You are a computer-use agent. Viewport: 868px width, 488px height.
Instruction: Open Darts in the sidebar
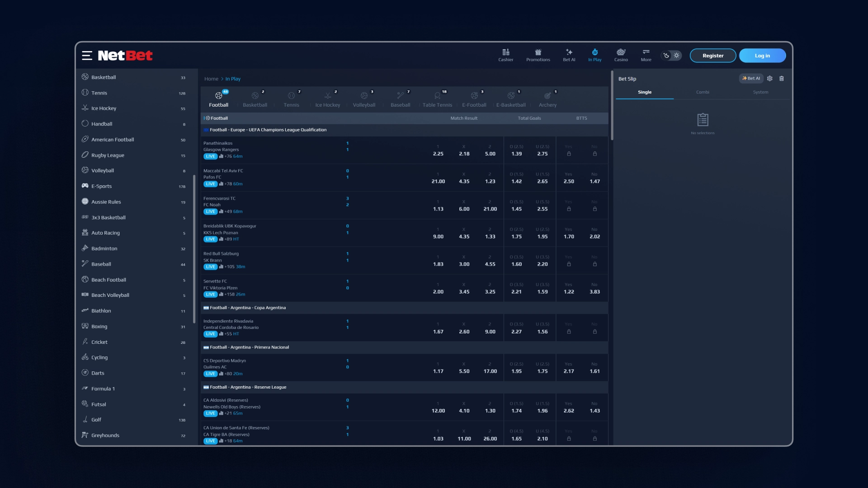click(134, 373)
